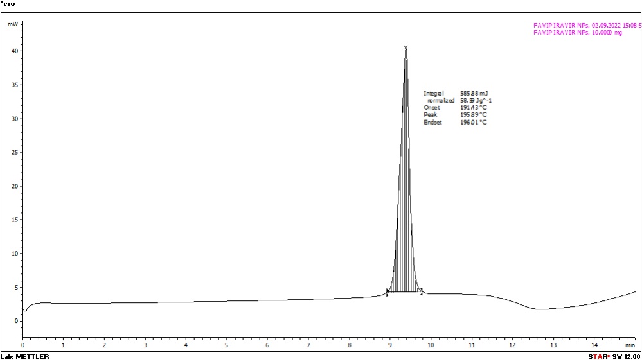Click the ^exo direction indicator

(x=7, y=4)
